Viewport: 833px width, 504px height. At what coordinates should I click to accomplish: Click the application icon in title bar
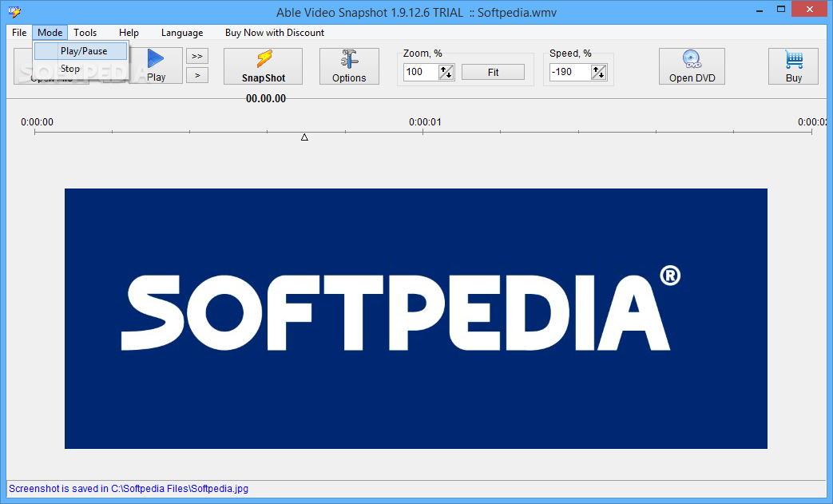[x=14, y=12]
